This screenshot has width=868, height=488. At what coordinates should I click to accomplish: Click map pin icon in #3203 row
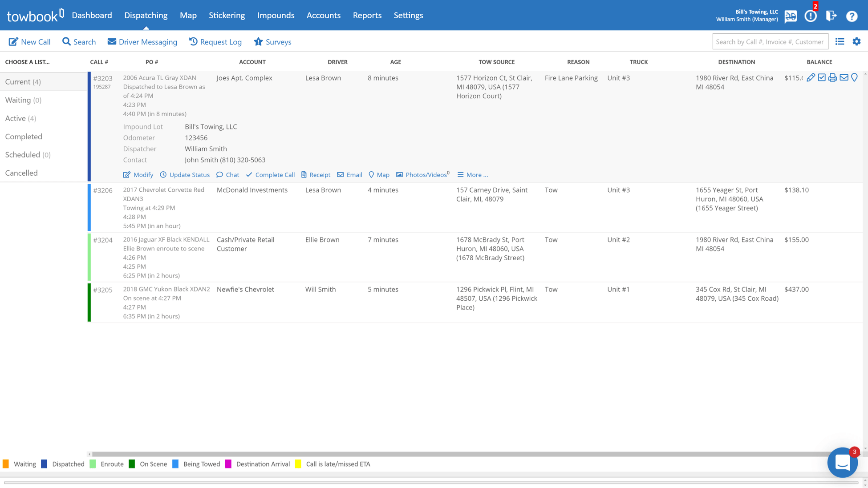854,78
